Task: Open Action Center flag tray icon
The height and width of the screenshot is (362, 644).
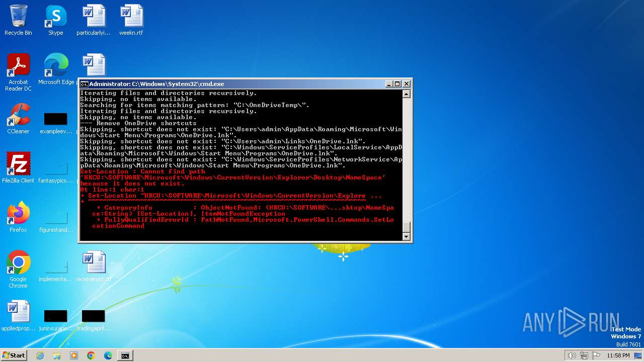Action: (596, 355)
